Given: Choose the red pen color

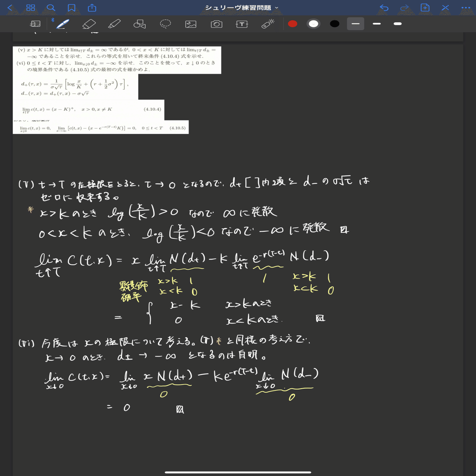Looking at the screenshot, I should click(293, 24).
